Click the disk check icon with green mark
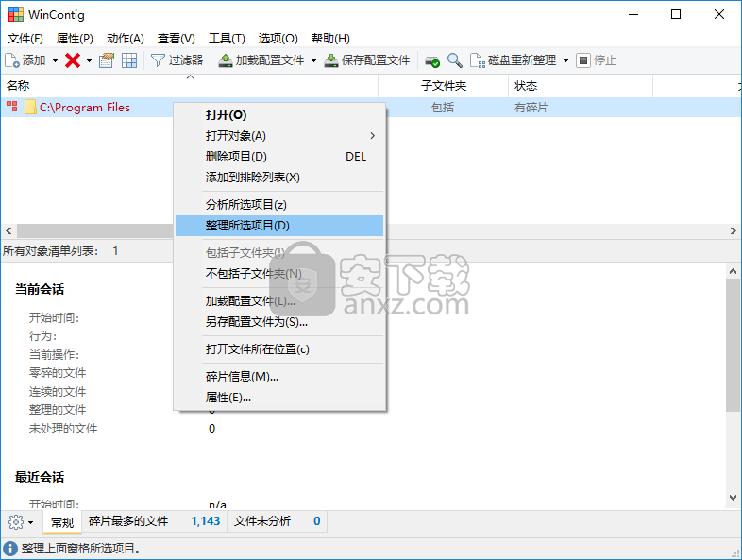 tap(432, 61)
